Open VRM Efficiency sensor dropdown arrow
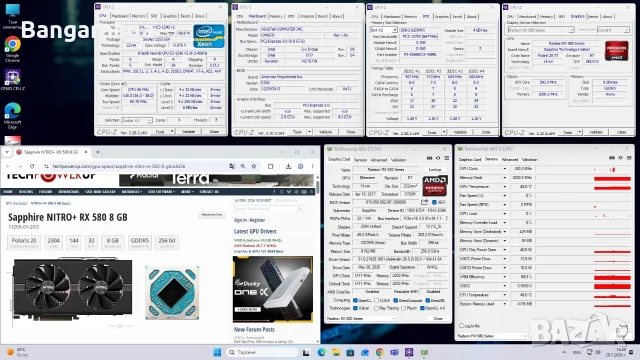 (504, 277)
